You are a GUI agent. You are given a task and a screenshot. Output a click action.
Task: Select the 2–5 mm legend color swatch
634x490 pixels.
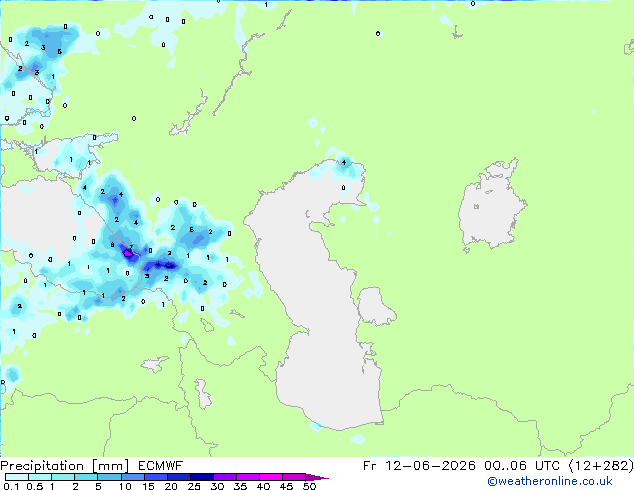86,477
